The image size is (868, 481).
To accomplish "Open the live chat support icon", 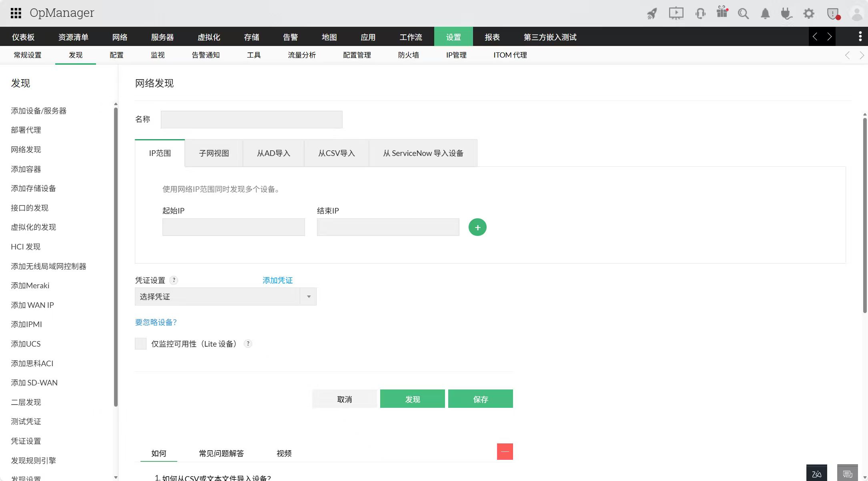I will [849, 473].
